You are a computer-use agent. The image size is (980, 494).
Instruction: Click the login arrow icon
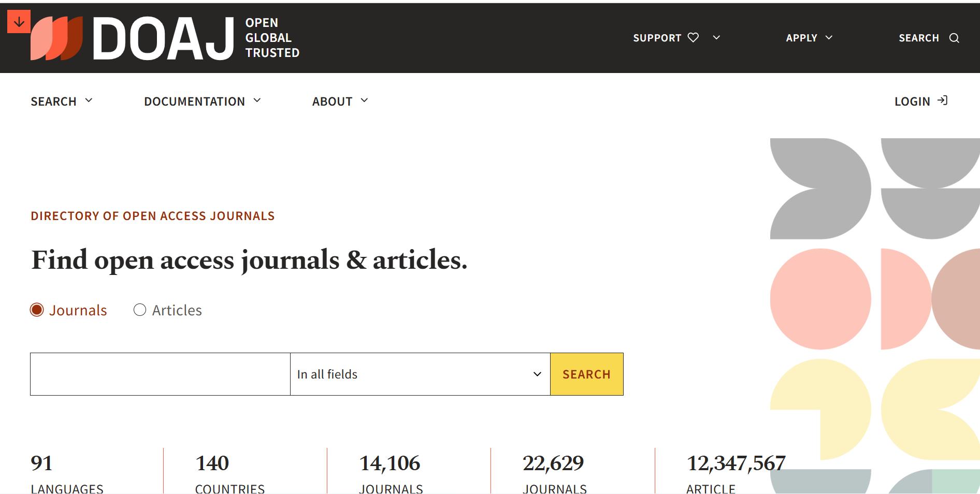[943, 100]
